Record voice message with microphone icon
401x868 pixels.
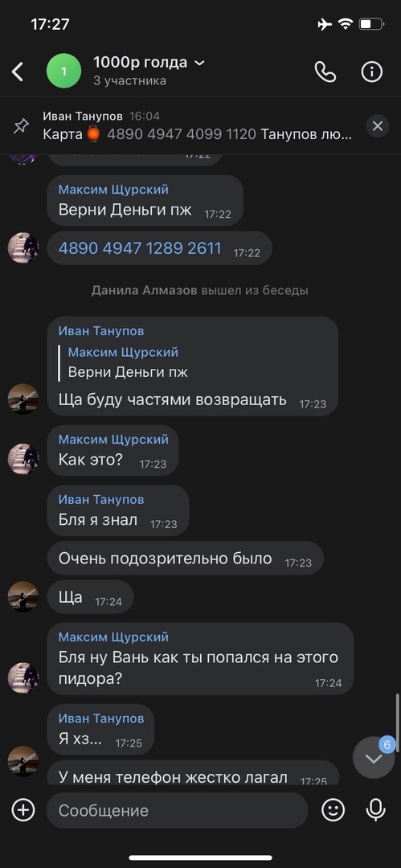pos(375,810)
